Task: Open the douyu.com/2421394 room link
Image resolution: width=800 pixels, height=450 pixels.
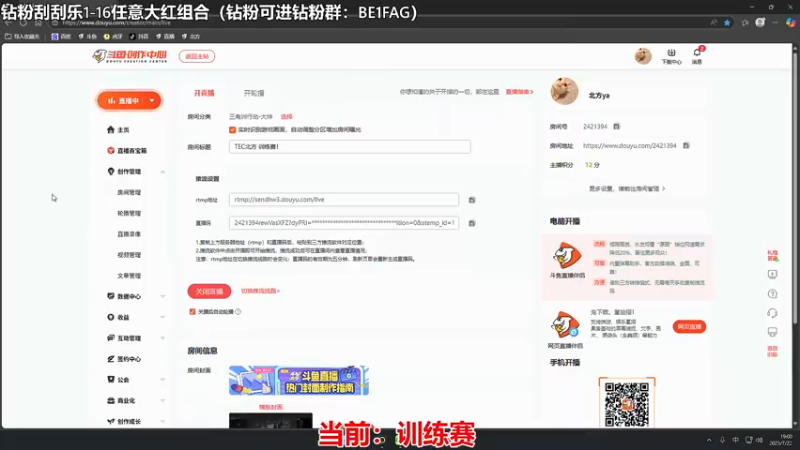Action: 630,146
